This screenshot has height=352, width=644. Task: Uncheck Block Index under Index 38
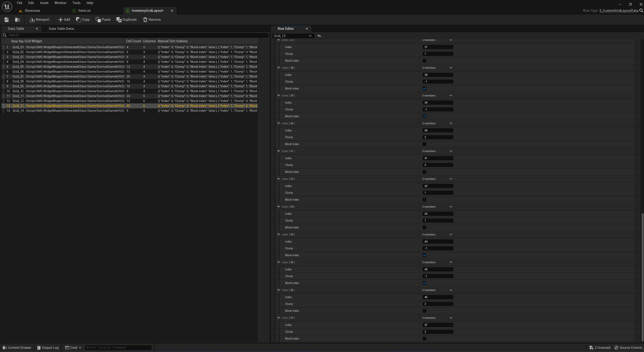424,89
